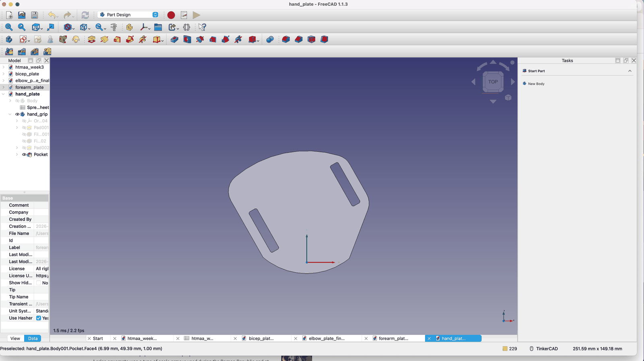Viewport: 644px width, 361px height.
Task: Click the Create Group folder icon
Action: [x=158, y=27]
